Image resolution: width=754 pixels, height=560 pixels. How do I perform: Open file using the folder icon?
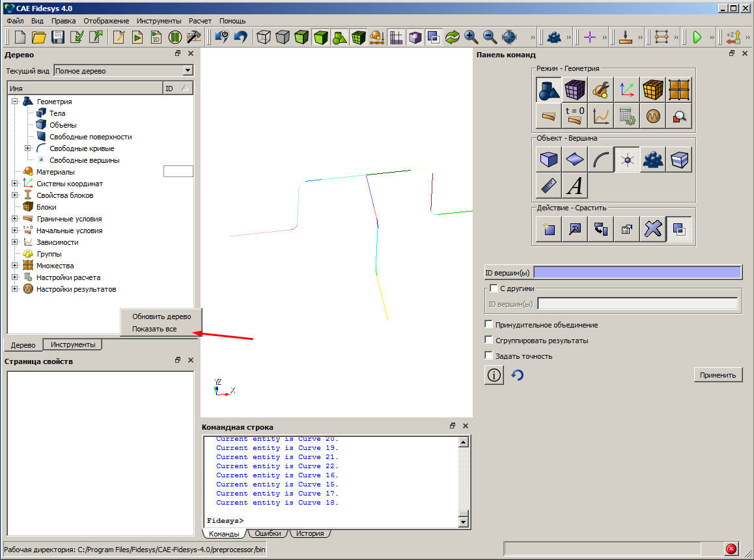pos(39,37)
